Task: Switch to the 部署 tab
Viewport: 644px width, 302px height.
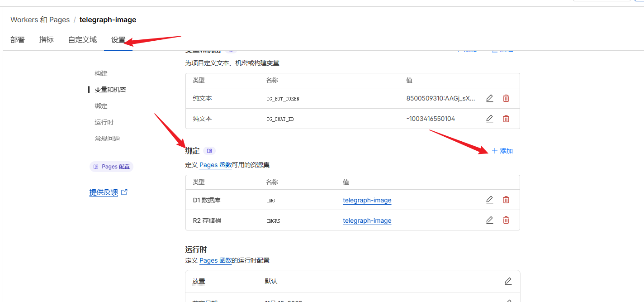Action: pyautogui.click(x=18, y=40)
